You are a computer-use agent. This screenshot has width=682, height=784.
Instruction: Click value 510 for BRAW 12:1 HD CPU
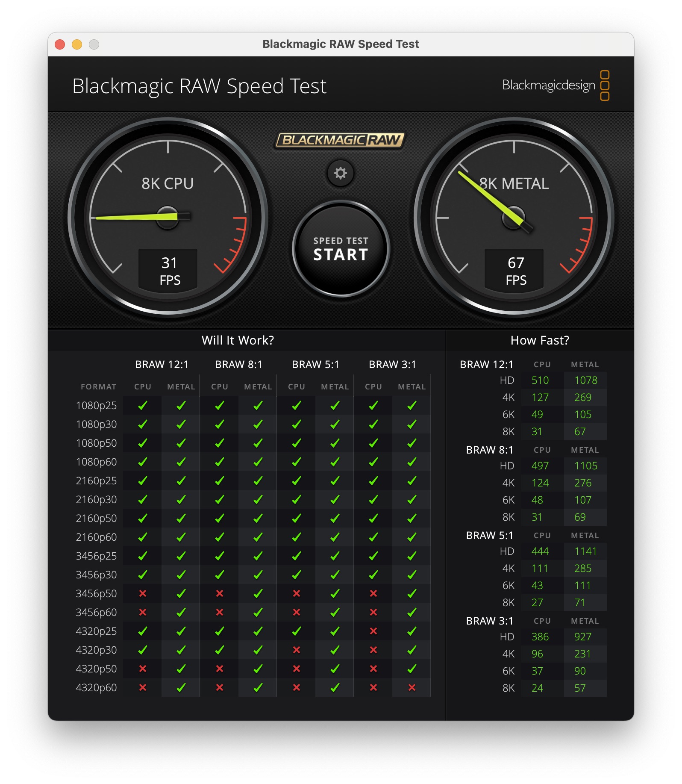pyautogui.click(x=540, y=380)
